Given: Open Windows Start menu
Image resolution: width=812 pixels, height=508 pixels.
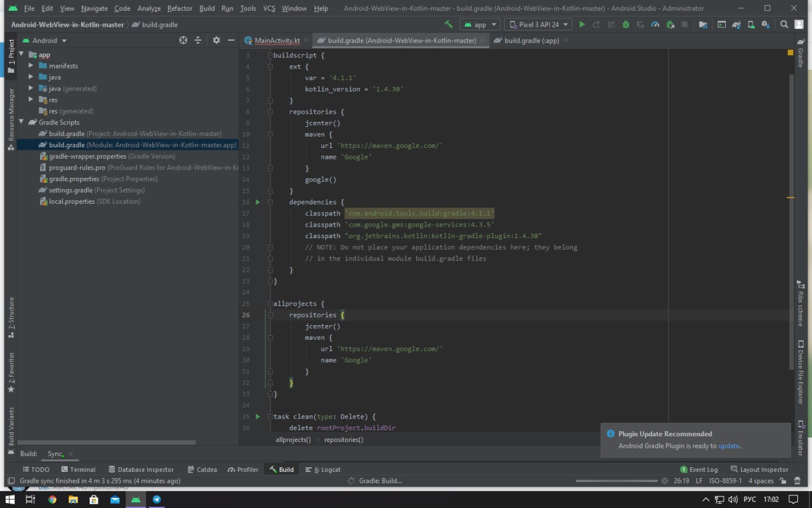Looking at the screenshot, I should 10,500.
